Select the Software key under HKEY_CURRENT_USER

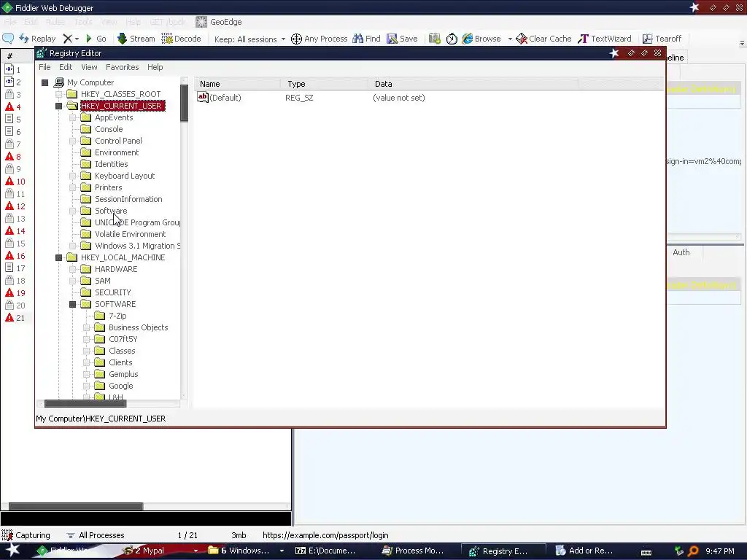111,211
